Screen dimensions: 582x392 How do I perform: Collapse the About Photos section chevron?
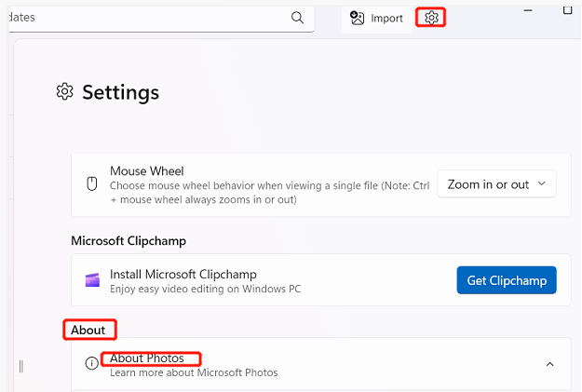[x=549, y=364]
